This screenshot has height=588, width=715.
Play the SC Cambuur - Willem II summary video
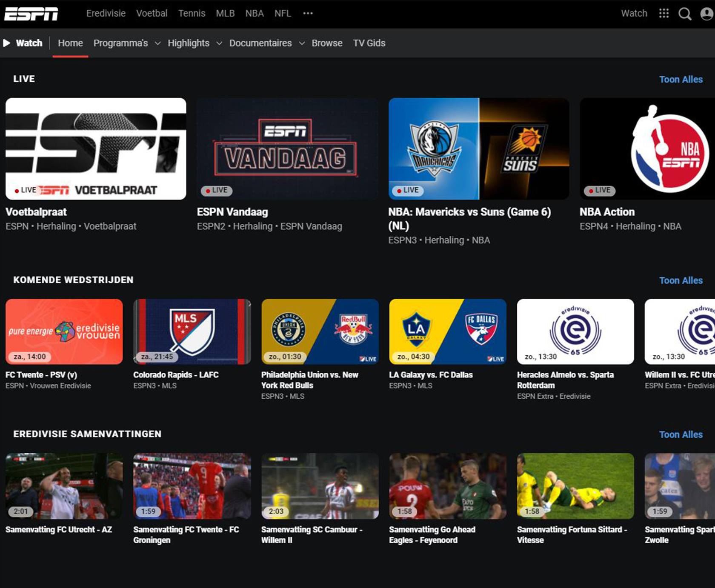point(320,486)
